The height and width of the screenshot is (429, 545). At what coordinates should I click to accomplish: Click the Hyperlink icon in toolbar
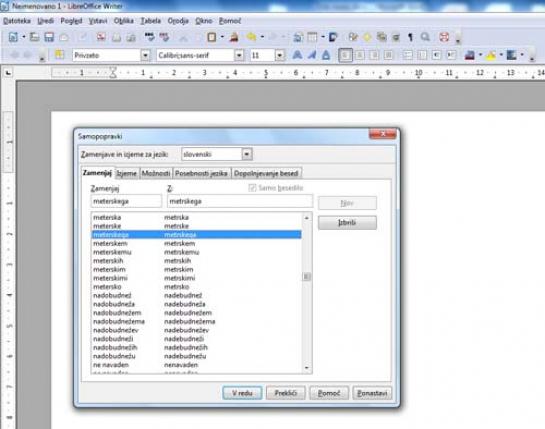(x=298, y=37)
